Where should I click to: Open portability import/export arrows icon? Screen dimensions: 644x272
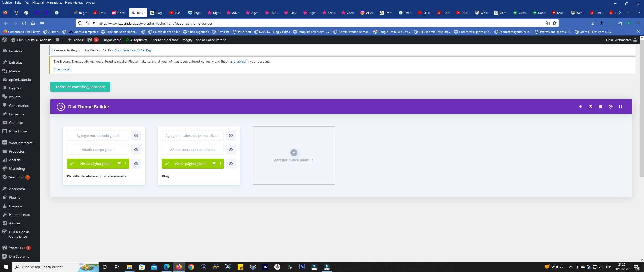click(x=620, y=107)
